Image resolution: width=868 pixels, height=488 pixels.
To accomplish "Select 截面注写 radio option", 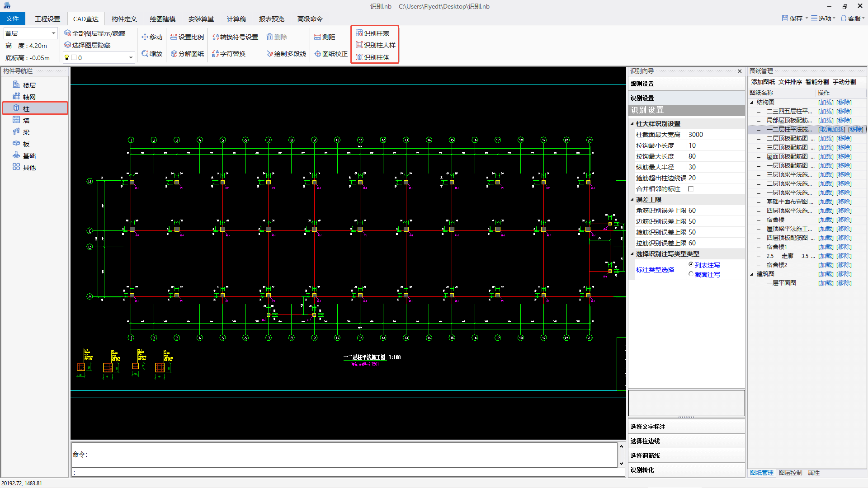I will 691,274.
